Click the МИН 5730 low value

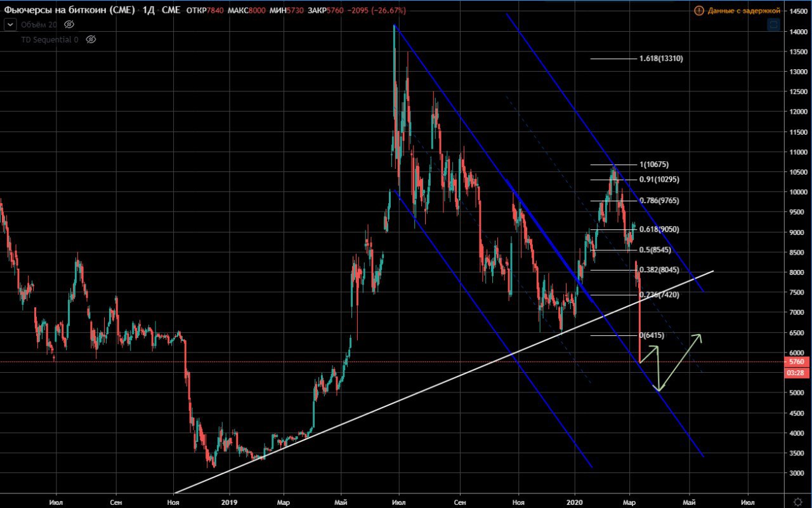point(285,11)
